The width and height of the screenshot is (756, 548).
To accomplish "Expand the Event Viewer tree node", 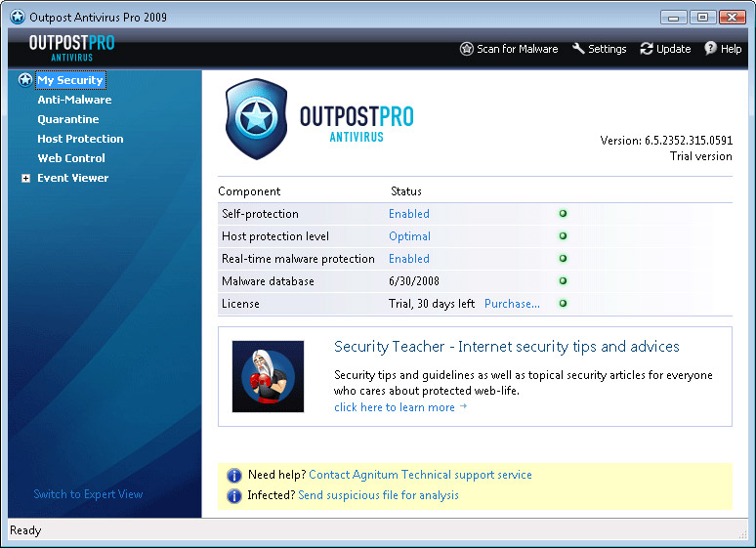I will click(26, 179).
